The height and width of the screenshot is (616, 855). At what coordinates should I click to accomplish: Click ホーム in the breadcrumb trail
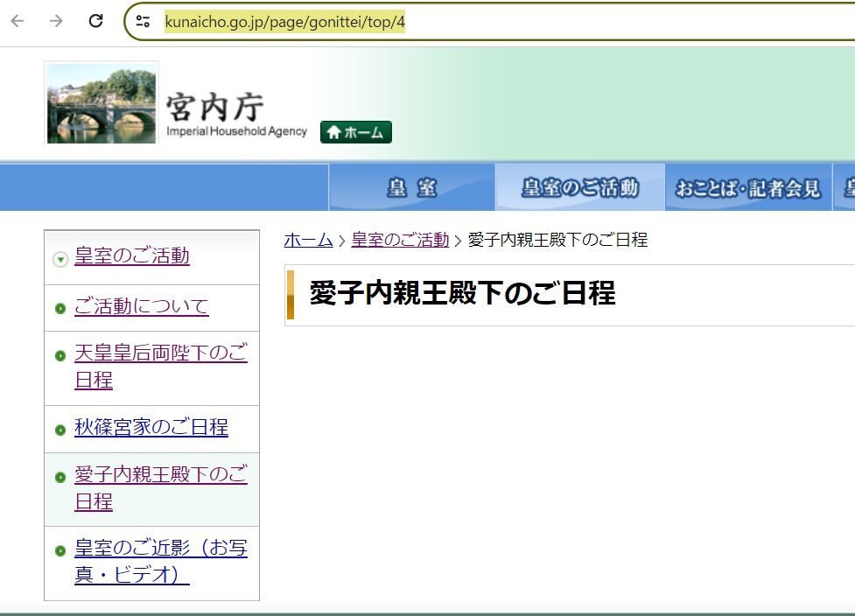308,240
